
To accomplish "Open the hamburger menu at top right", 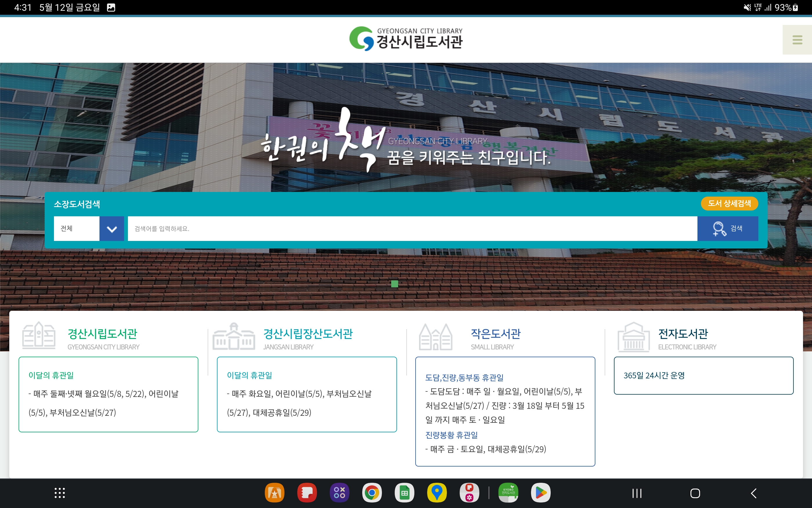I will click(x=797, y=40).
